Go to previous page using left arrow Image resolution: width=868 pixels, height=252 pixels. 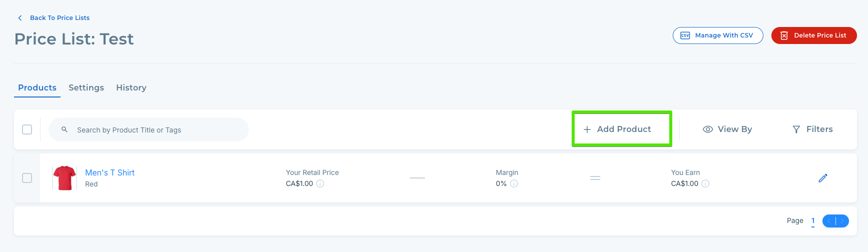[829, 221]
